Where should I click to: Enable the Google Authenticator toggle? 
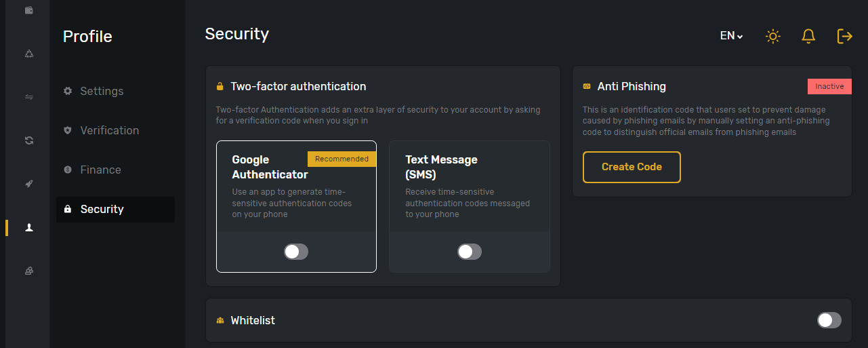(x=296, y=252)
